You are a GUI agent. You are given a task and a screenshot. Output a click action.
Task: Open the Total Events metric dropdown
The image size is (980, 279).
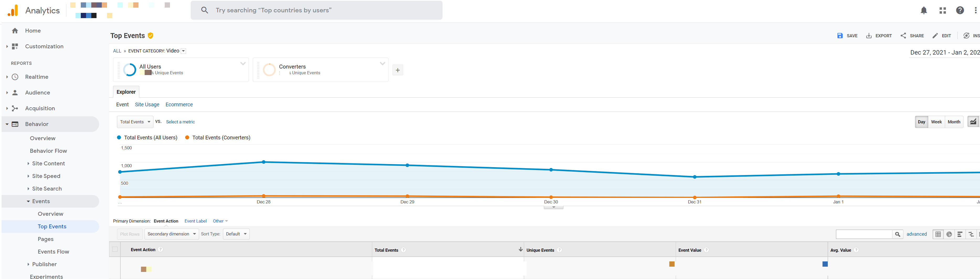click(135, 122)
